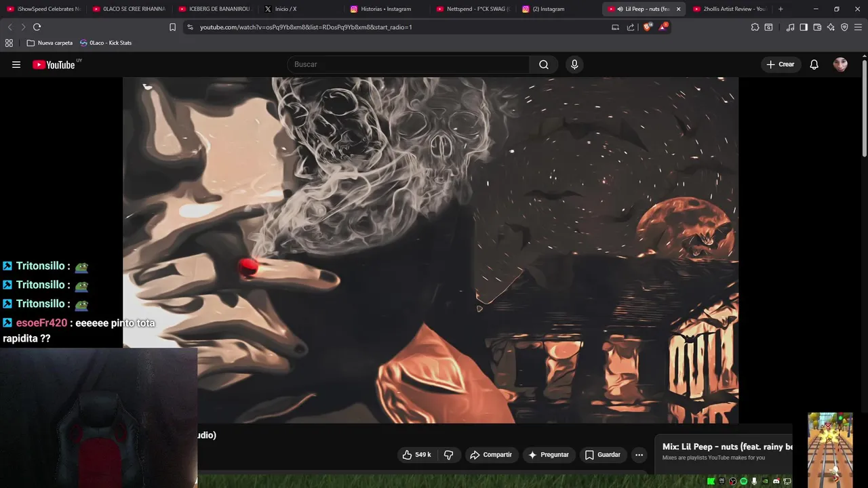The height and width of the screenshot is (488, 868).
Task: Open Brave VPN shield icon
Action: [x=844, y=27]
